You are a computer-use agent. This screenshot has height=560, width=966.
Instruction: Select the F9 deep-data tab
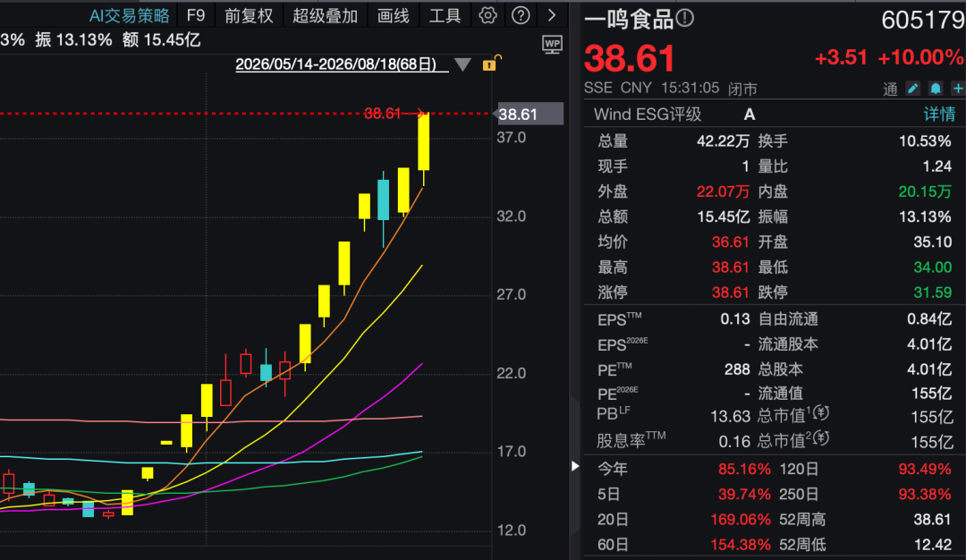tap(195, 15)
